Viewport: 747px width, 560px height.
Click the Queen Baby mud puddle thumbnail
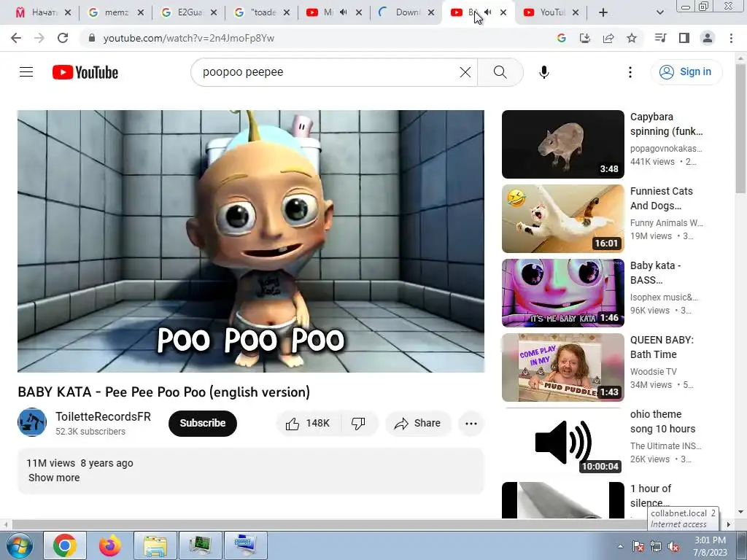562,367
